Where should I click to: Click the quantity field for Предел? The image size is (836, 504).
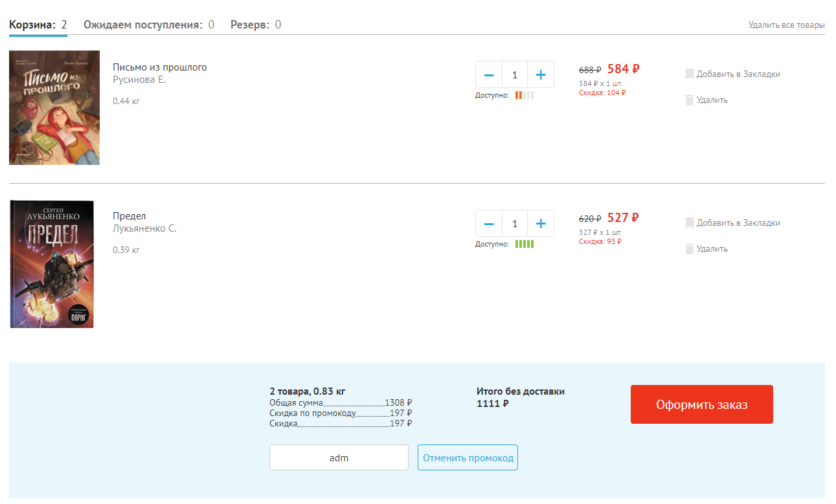pyautogui.click(x=515, y=224)
